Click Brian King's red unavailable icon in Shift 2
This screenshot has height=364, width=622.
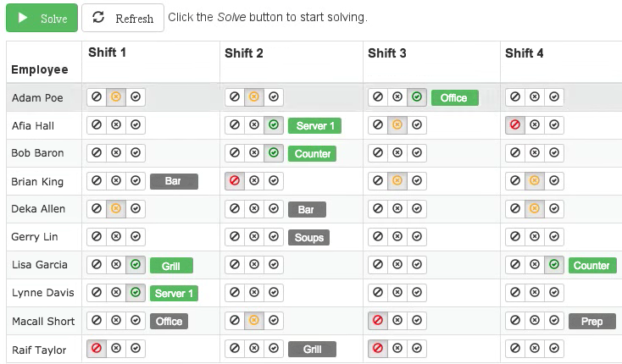234,181
